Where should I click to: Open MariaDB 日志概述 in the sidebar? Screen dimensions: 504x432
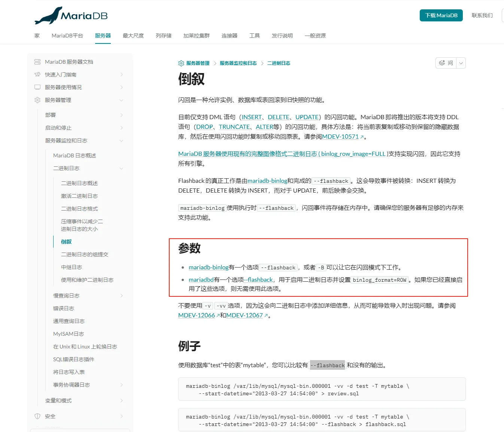point(75,155)
